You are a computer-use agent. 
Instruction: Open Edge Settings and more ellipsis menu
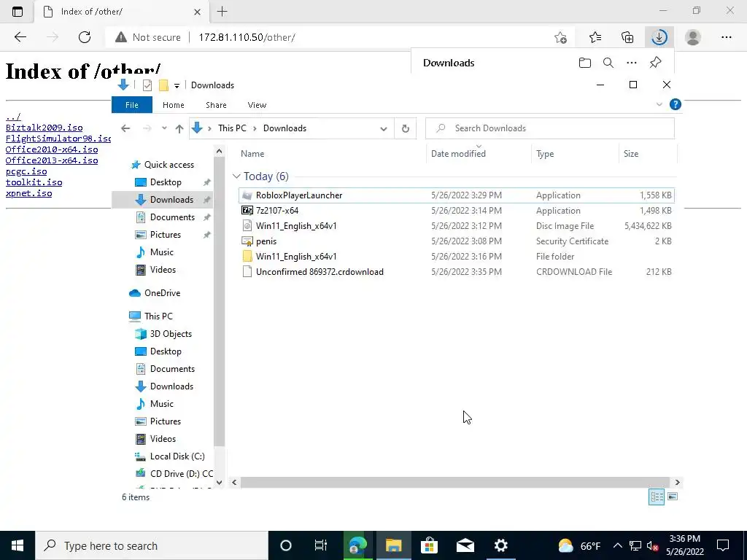click(726, 37)
